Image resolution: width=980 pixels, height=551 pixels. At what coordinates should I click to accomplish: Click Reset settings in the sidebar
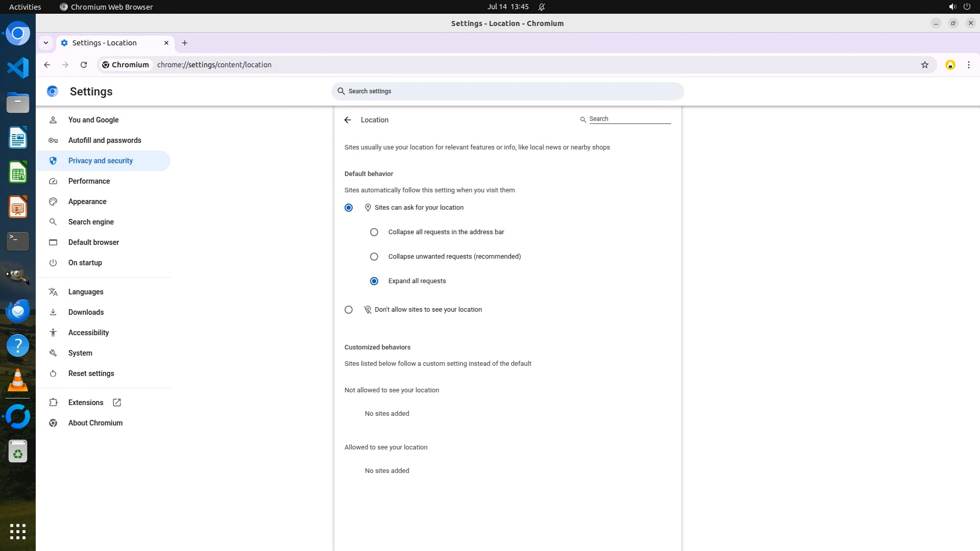tap(91, 373)
